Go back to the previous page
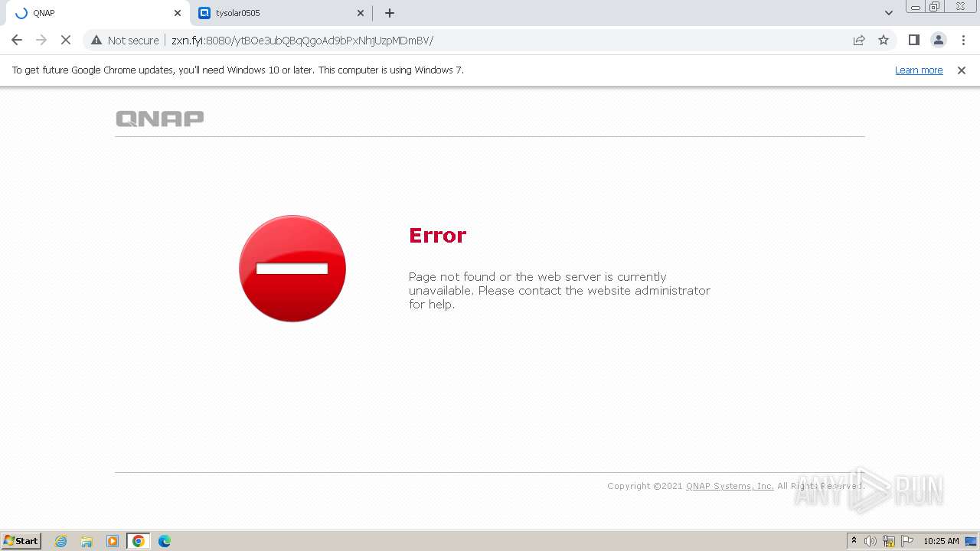This screenshot has width=980, height=551. click(x=17, y=40)
